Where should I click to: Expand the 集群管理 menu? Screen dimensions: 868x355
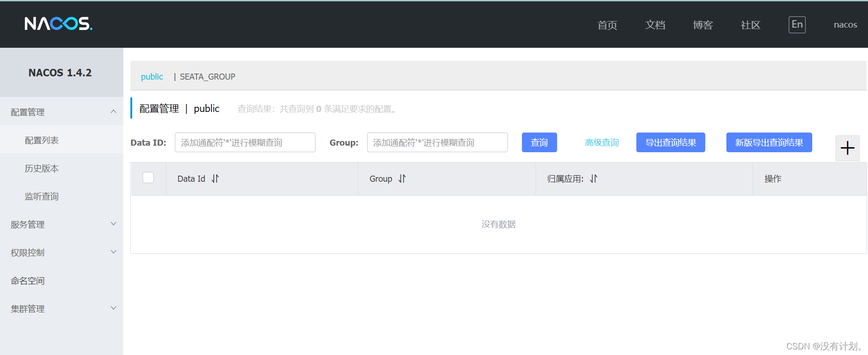pos(61,309)
